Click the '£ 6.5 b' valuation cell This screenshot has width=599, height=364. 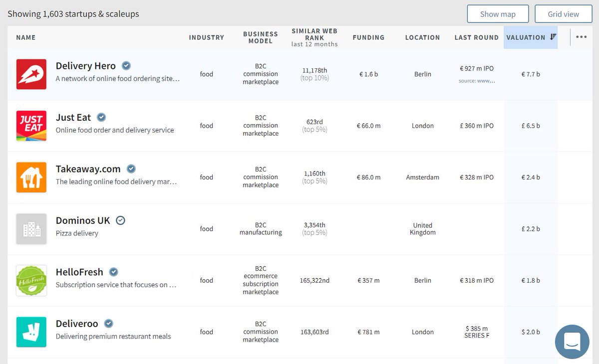[531, 126]
